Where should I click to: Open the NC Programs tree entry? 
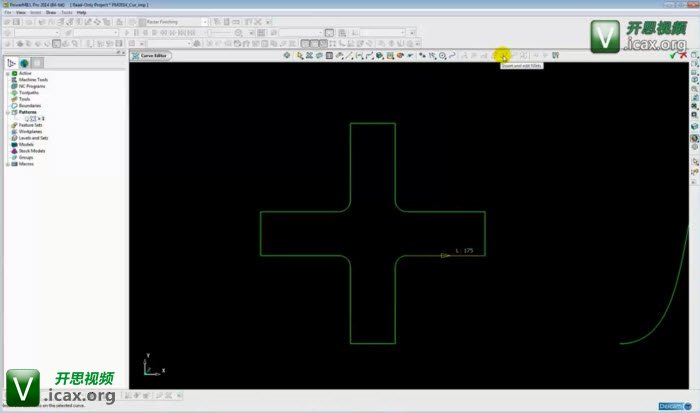pos(32,86)
